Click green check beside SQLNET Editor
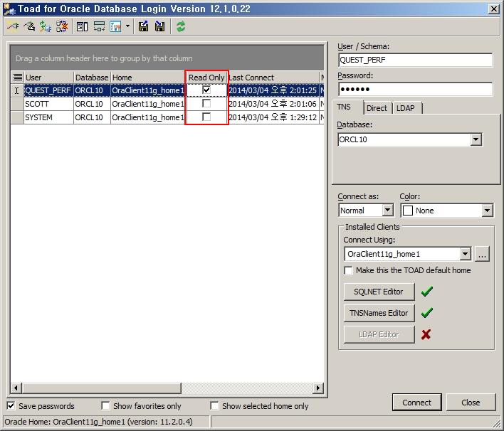Viewport: 504px width, 431px height. point(427,292)
